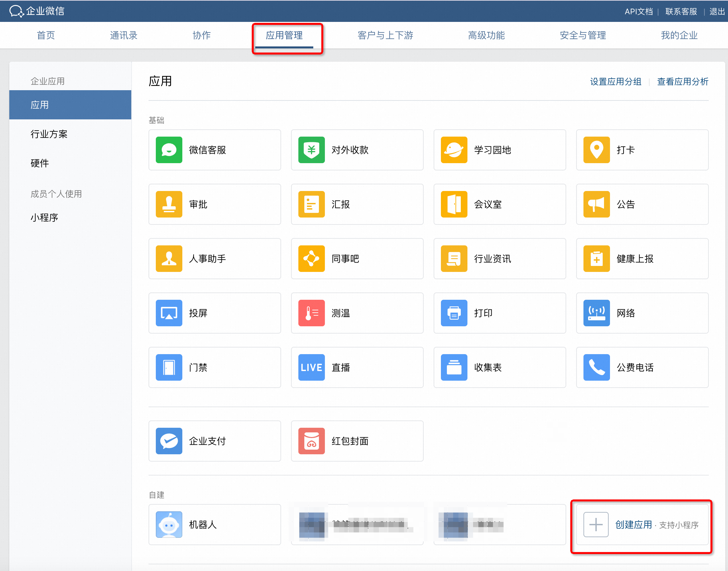Click the 公费电话 label
The height and width of the screenshot is (571, 728).
coord(635,367)
